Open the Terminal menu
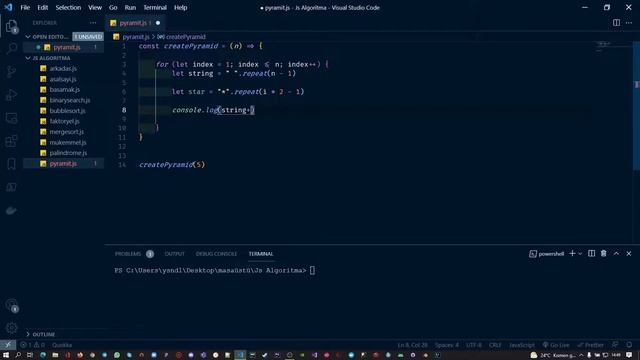Viewport: 640px width, 360px height. 155,7
